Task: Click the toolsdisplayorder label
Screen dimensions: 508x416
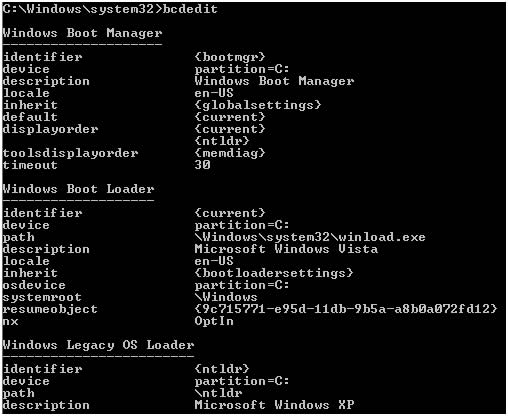Action: pos(70,153)
